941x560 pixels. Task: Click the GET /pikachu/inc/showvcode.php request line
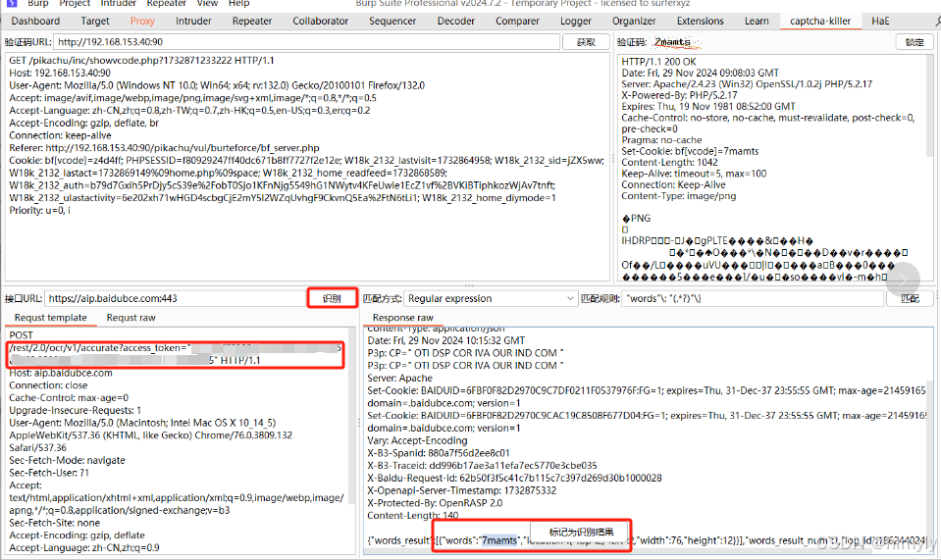[141, 61]
